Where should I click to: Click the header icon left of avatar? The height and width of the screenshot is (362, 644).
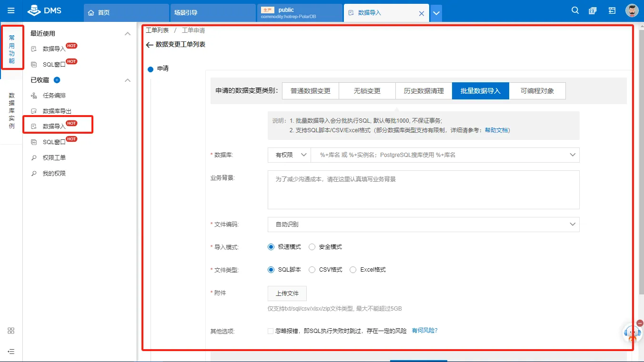(x=612, y=10)
